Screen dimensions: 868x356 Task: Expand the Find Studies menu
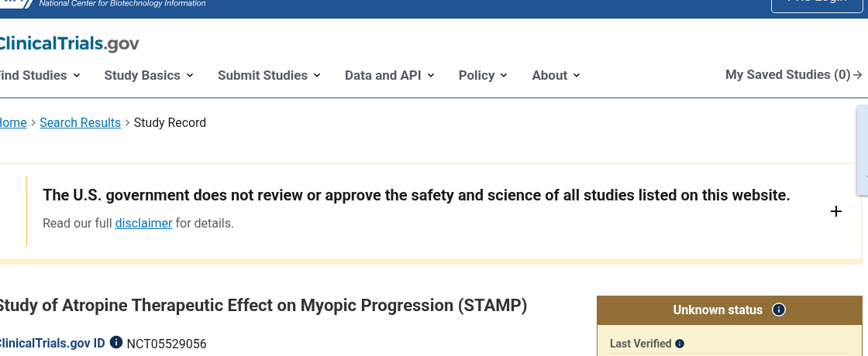(39, 75)
